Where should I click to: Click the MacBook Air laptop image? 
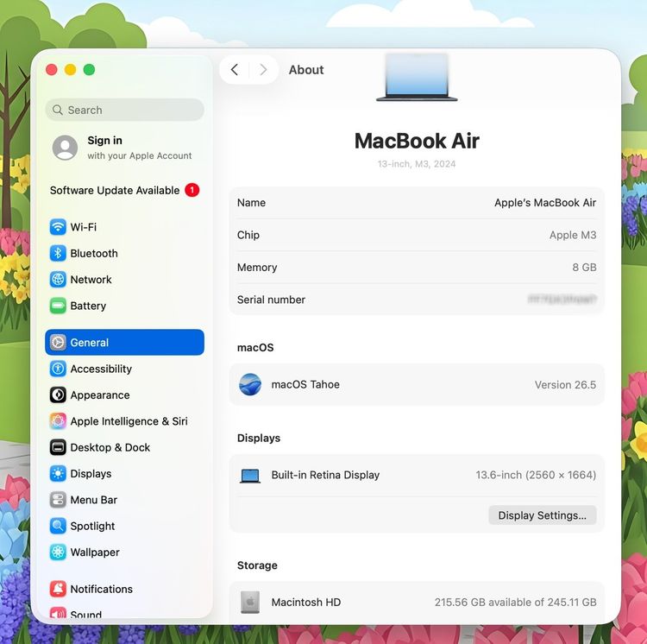click(x=417, y=77)
